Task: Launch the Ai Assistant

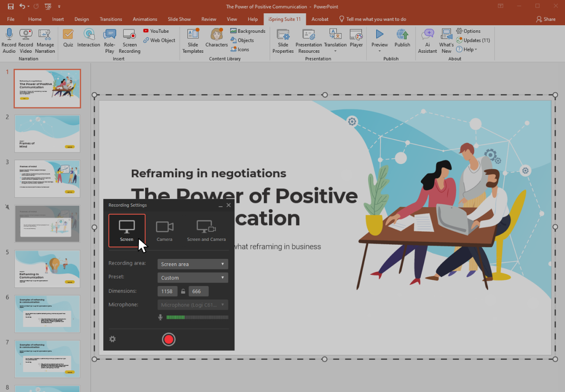Action: click(x=427, y=40)
